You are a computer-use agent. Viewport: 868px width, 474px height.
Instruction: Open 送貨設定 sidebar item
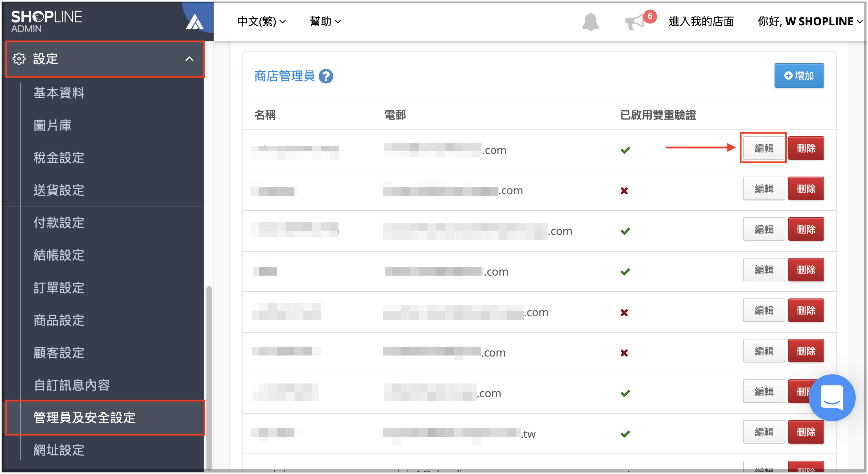(59, 190)
